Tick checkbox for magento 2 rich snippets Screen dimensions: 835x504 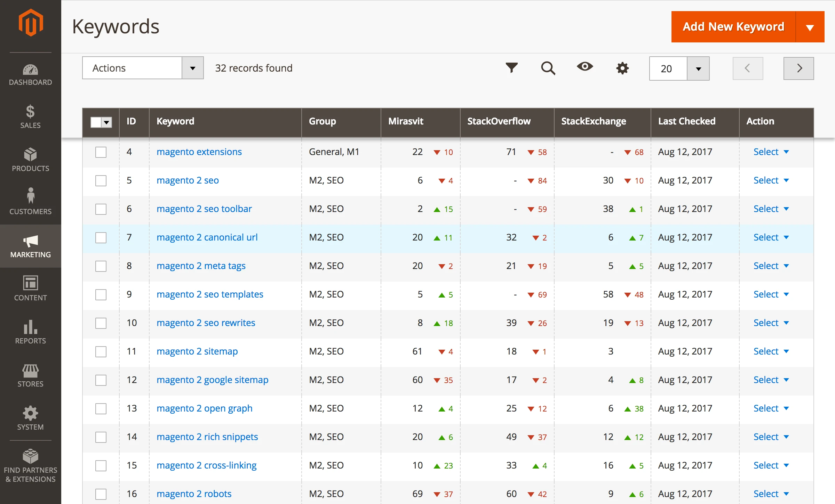coord(101,437)
